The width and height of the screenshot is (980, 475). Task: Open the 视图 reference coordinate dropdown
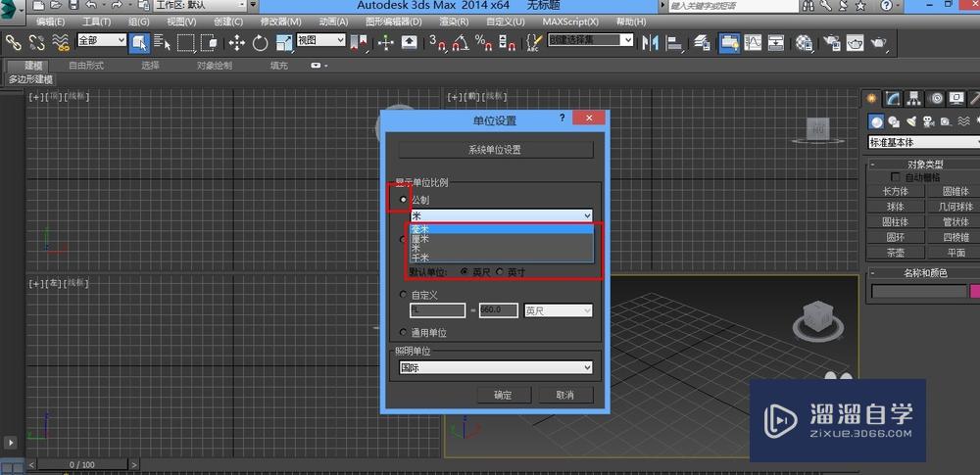320,40
